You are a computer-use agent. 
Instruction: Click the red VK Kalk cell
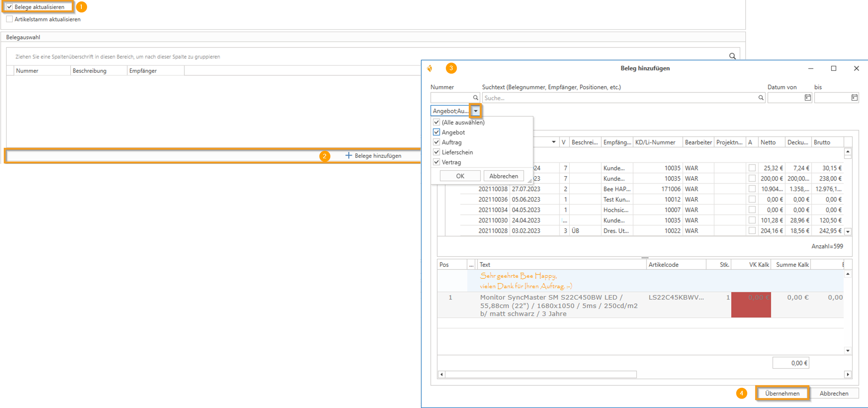[x=751, y=305]
